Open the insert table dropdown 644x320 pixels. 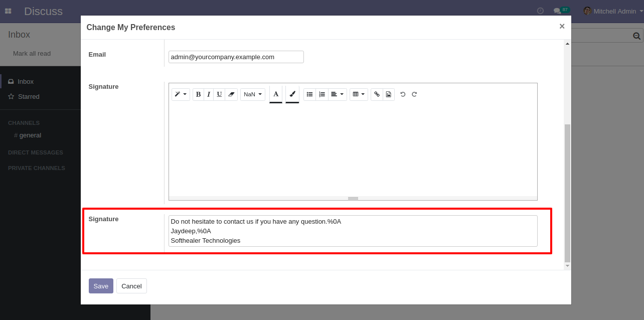359,94
